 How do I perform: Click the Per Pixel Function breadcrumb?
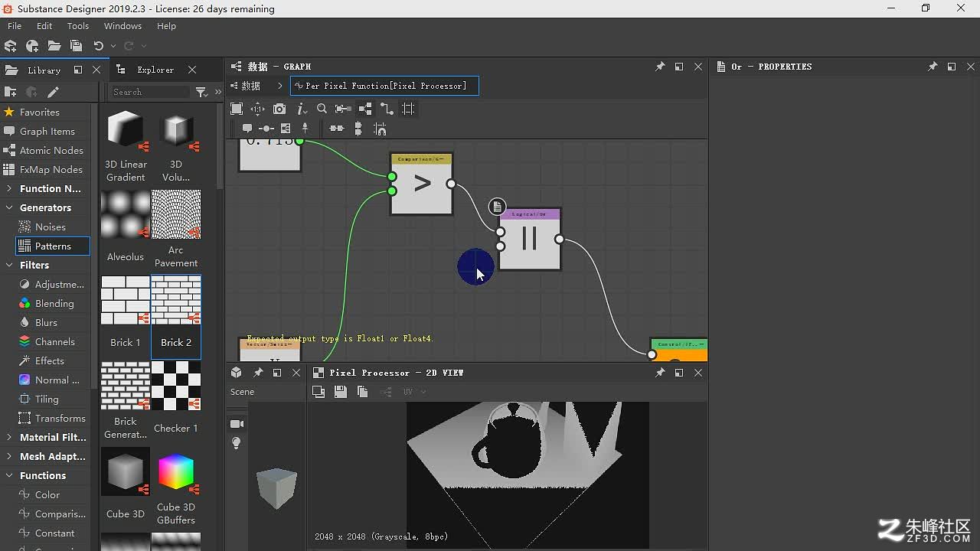tap(385, 86)
